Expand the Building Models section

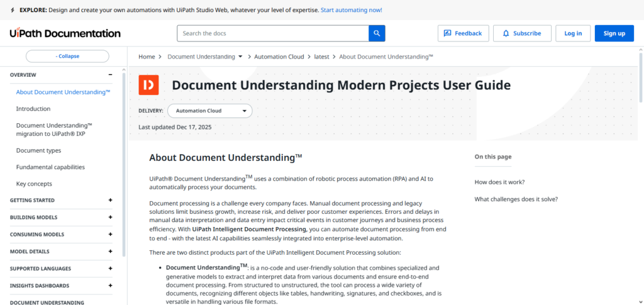click(61, 217)
